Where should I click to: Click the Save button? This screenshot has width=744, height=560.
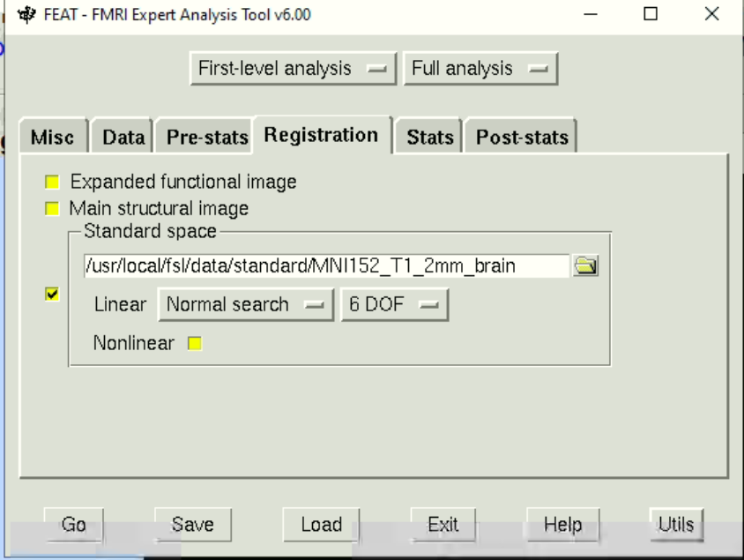193,525
